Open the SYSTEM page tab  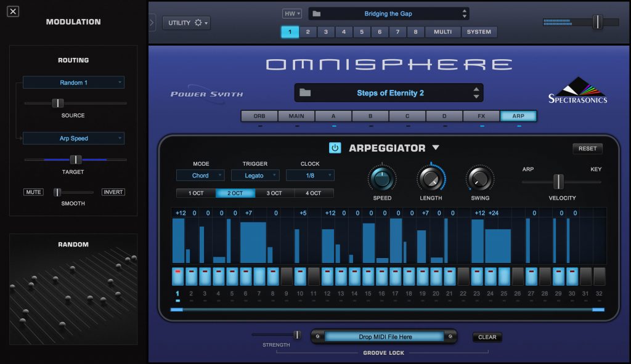click(x=479, y=32)
